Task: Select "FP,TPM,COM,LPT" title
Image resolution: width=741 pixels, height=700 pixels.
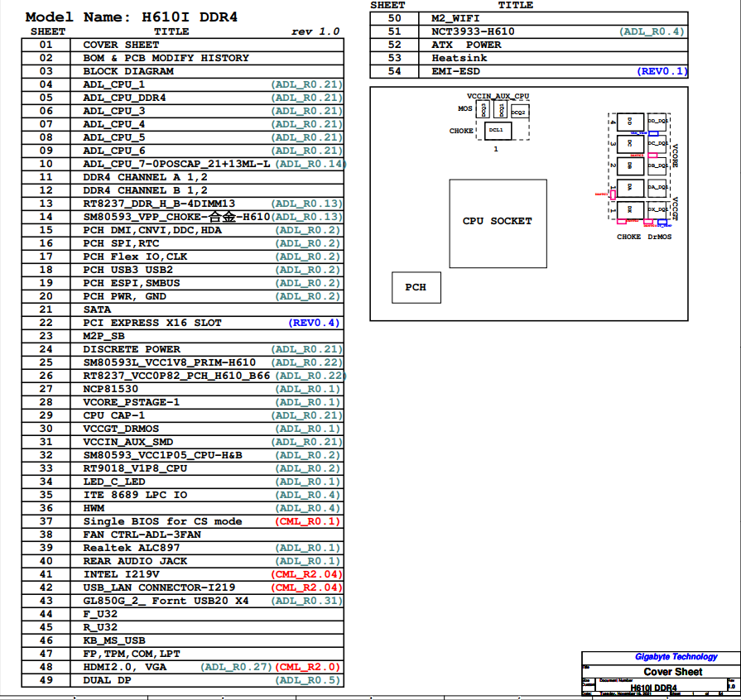Action: (132, 653)
